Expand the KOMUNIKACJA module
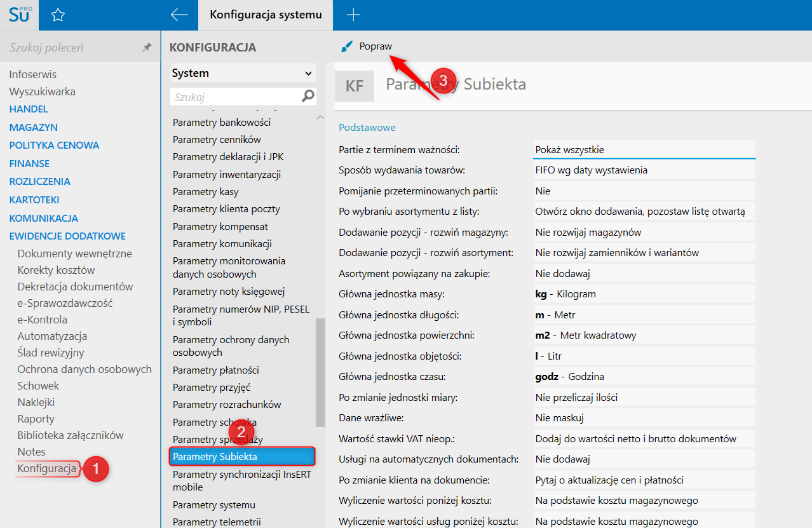This screenshot has height=528, width=812. pyautogui.click(x=43, y=218)
